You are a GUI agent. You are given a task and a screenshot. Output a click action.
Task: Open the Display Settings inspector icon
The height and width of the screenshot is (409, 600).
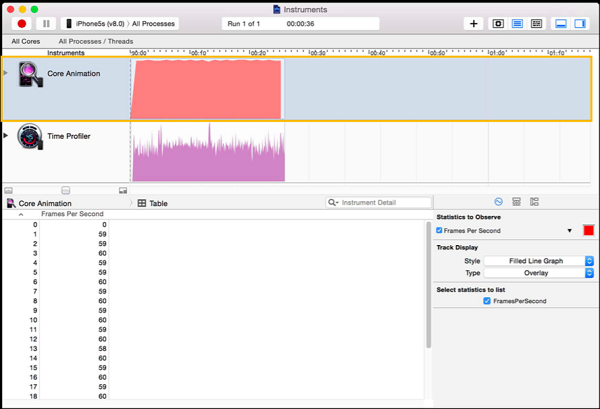[x=516, y=202]
